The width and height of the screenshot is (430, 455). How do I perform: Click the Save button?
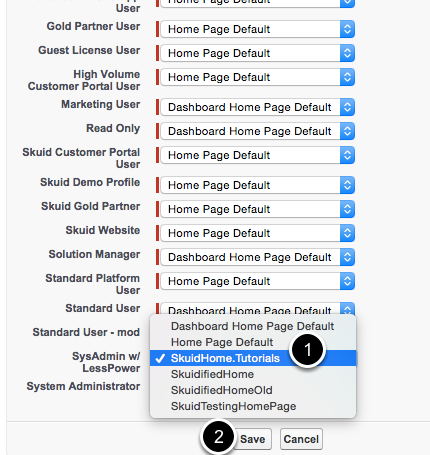click(252, 439)
